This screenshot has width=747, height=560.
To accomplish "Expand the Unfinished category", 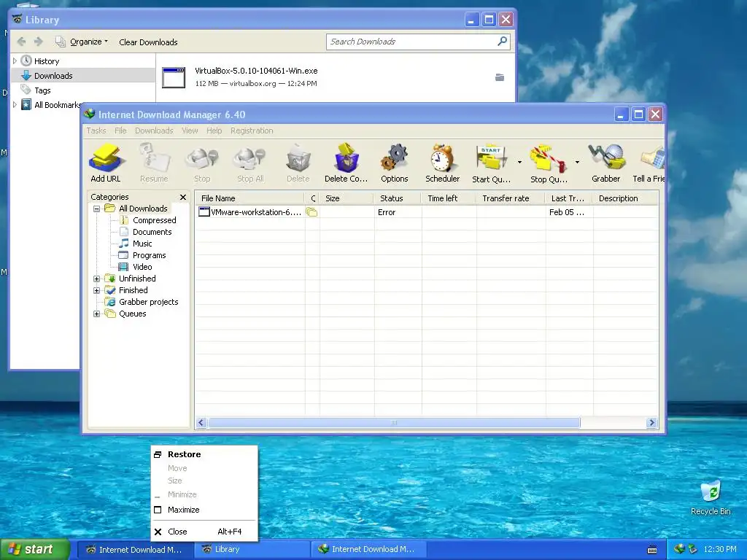I will click(x=97, y=279).
